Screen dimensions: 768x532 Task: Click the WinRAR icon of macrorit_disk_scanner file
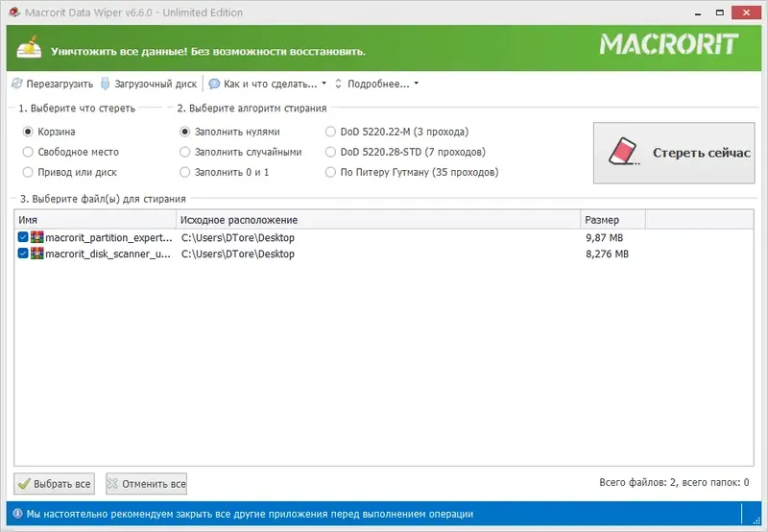tap(37, 254)
